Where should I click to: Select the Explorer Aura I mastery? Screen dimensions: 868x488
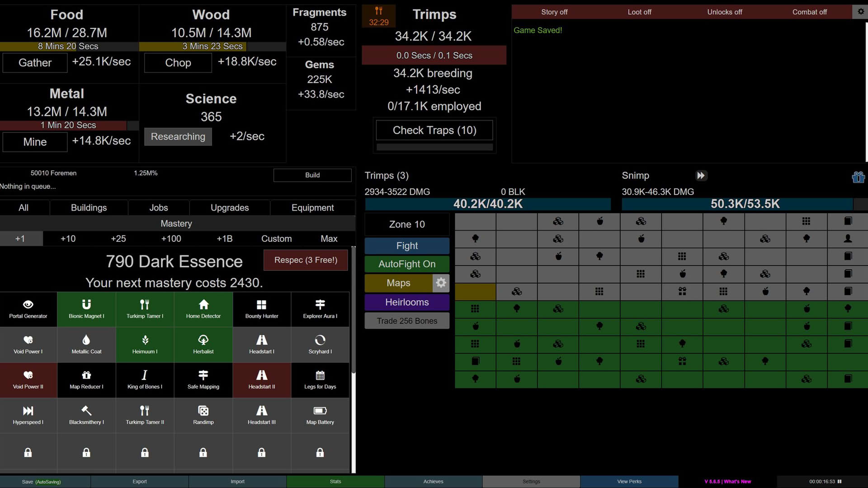(x=320, y=309)
